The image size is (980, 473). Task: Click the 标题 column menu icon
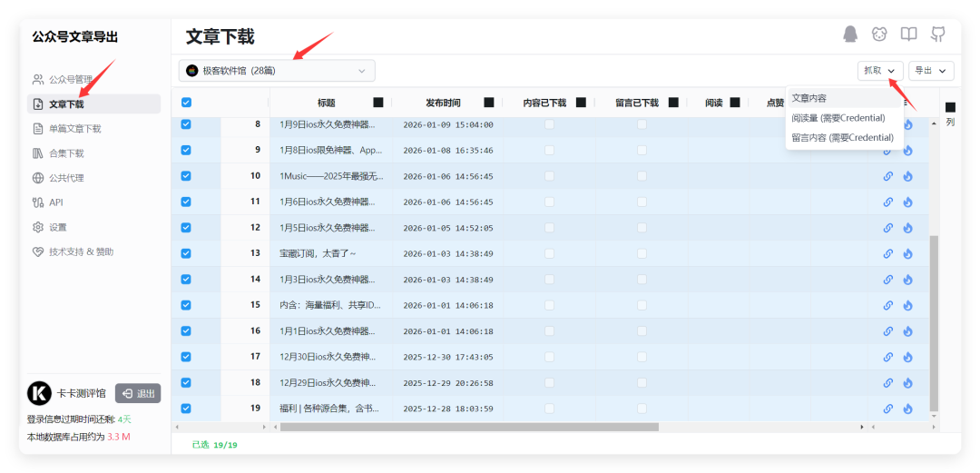pos(378,103)
